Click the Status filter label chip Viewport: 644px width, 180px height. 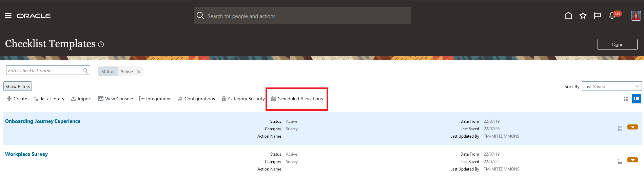tap(108, 72)
